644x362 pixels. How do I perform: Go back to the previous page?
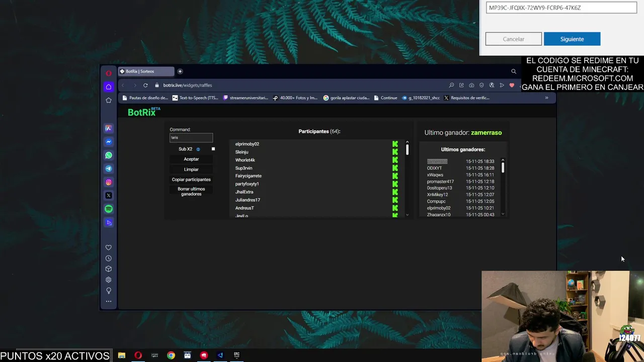tap(123, 85)
